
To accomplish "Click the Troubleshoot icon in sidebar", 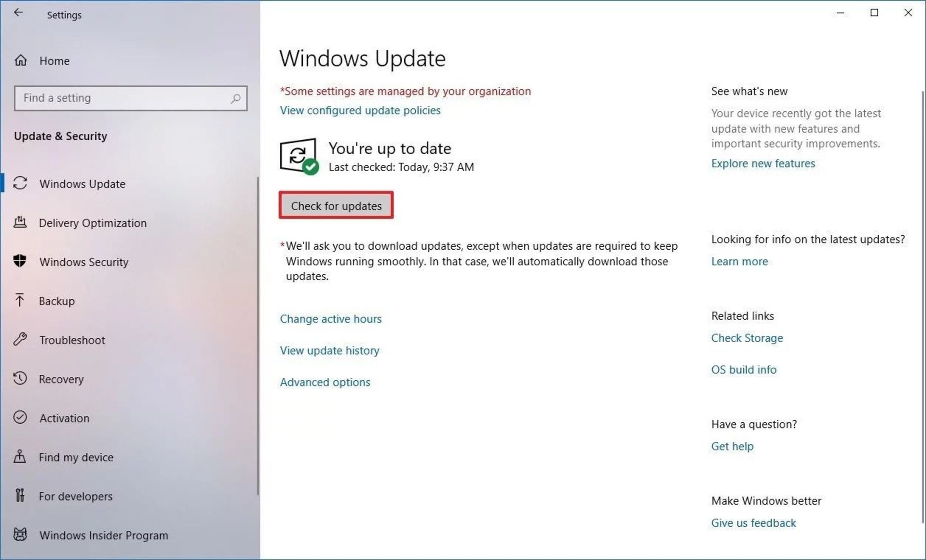I will (20, 340).
